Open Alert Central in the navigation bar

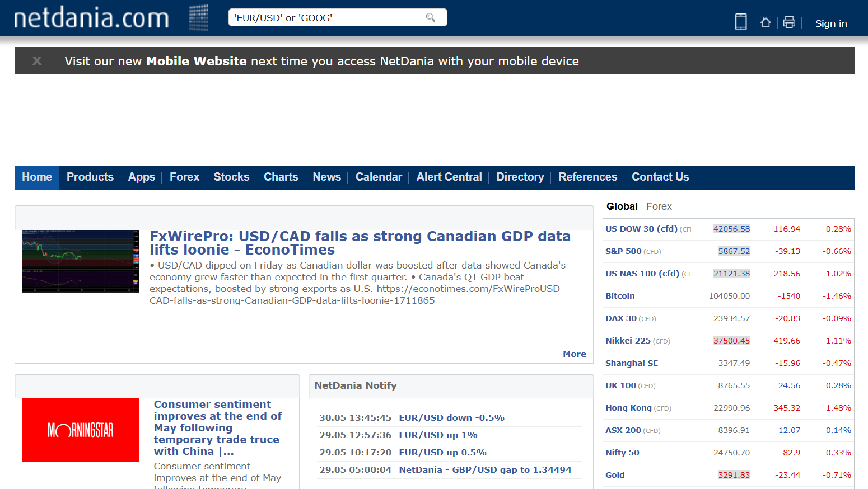click(449, 177)
